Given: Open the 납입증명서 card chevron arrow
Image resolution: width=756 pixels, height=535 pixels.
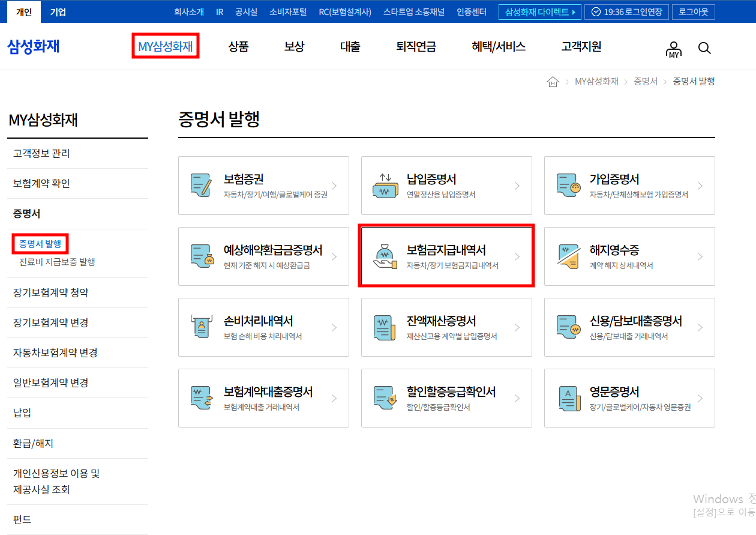Looking at the screenshot, I should [517, 186].
